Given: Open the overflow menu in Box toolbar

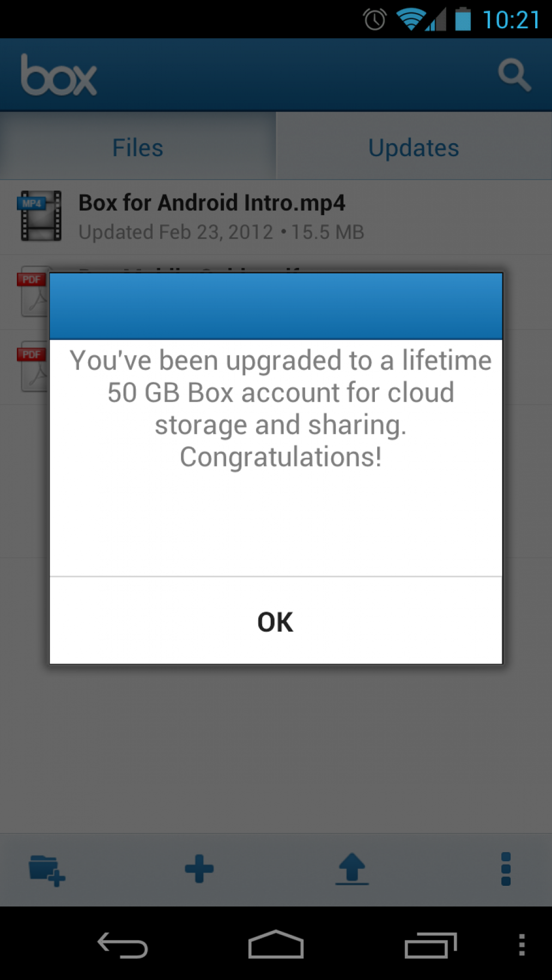Looking at the screenshot, I should pyautogui.click(x=506, y=869).
